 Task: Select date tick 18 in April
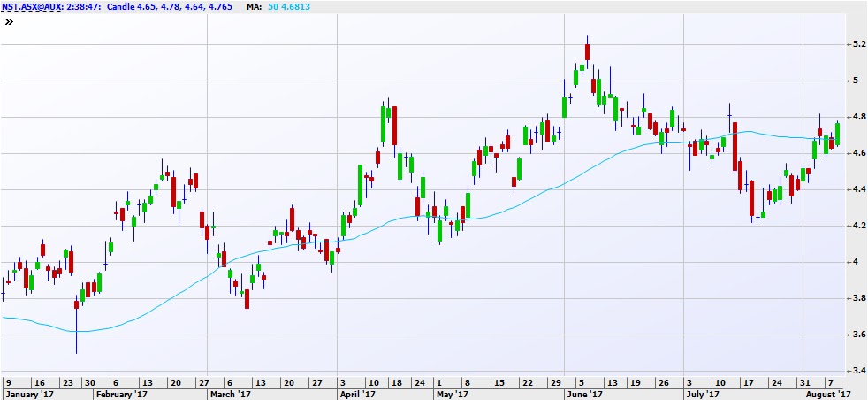point(396,383)
